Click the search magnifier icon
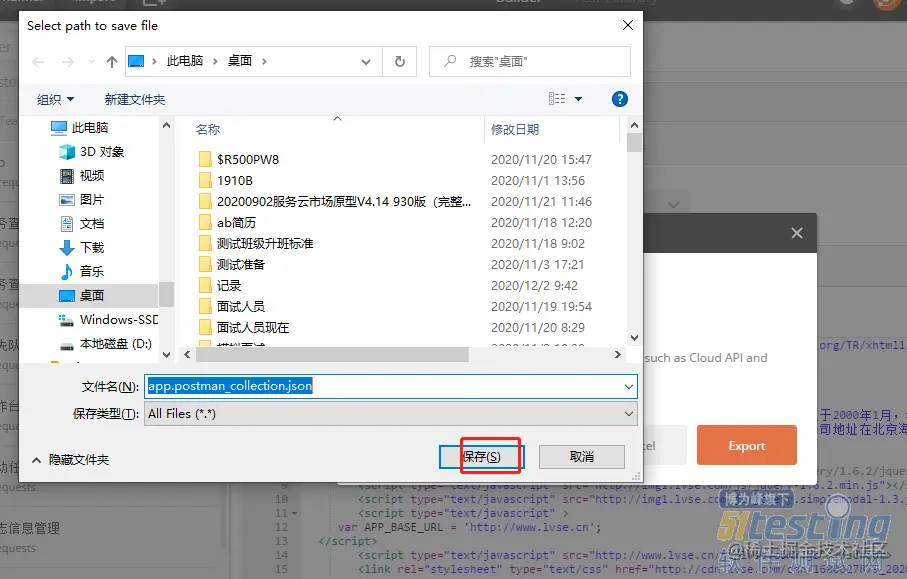The image size is (907, 579). click(450, 61)
